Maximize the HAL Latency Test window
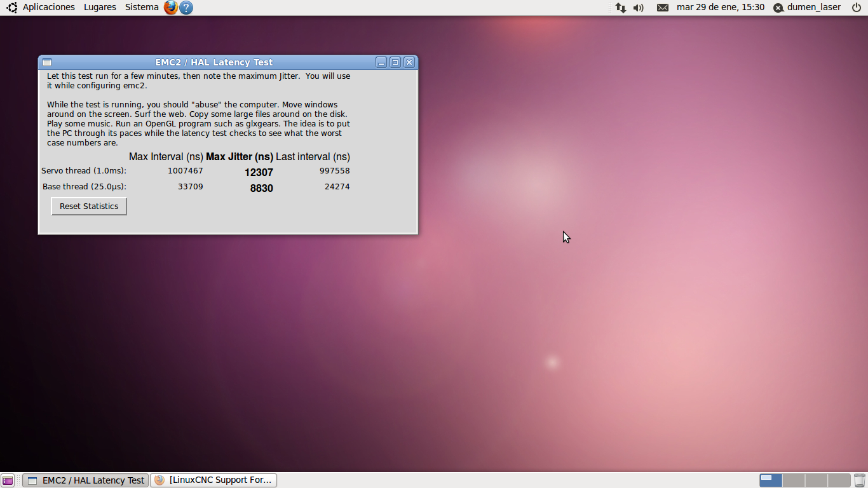The height and width of the screenshot is (488, 868). click(x=395, y=62)
